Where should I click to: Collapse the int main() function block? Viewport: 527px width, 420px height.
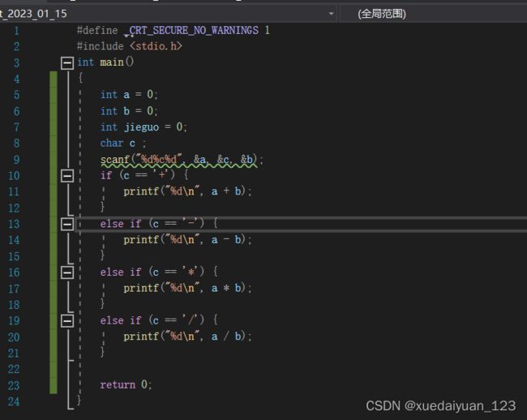pos(67,62)
